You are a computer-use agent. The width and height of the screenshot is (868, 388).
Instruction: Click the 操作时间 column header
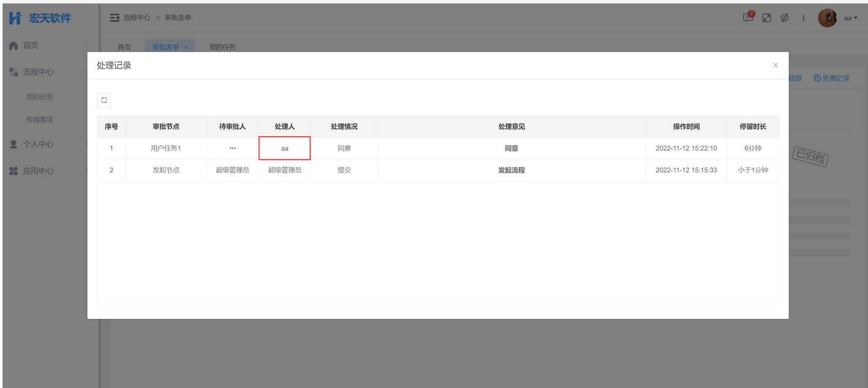click(x=686, y=127)
